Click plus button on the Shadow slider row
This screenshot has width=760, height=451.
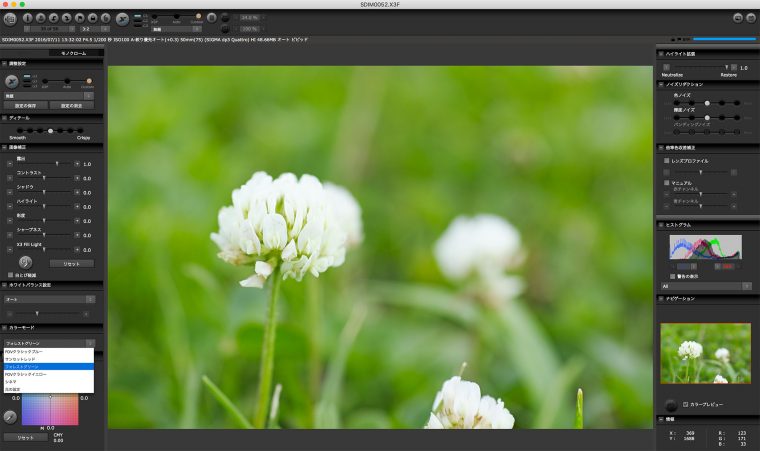click(77, 192)
